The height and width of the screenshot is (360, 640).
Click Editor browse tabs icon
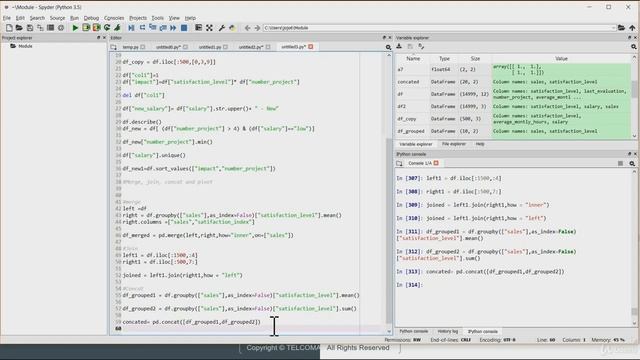[x=113, y=47]
